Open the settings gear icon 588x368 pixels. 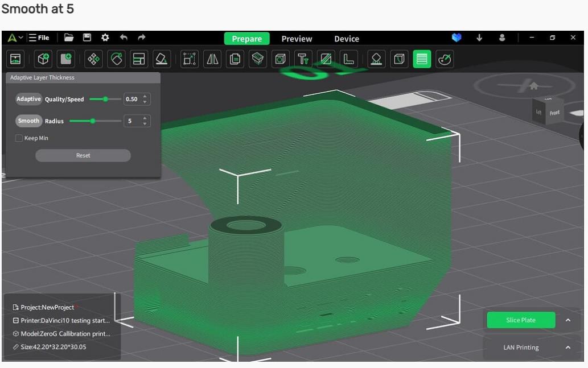(x=105, y=38)
